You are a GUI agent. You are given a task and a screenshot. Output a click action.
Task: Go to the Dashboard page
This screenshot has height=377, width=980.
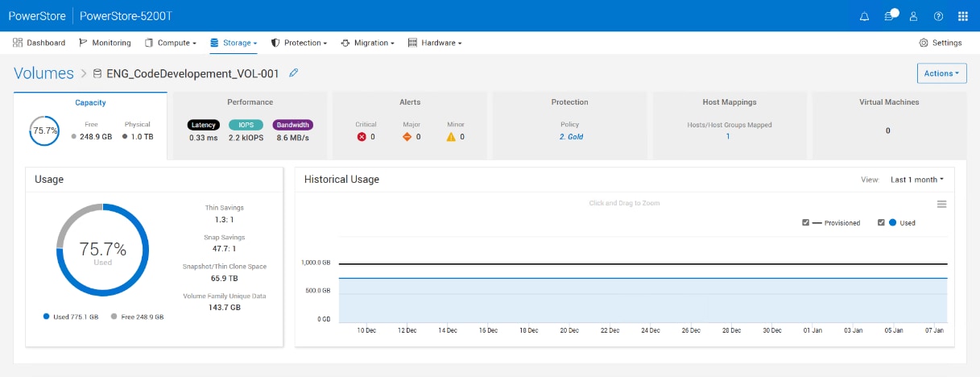click(39, 43)
